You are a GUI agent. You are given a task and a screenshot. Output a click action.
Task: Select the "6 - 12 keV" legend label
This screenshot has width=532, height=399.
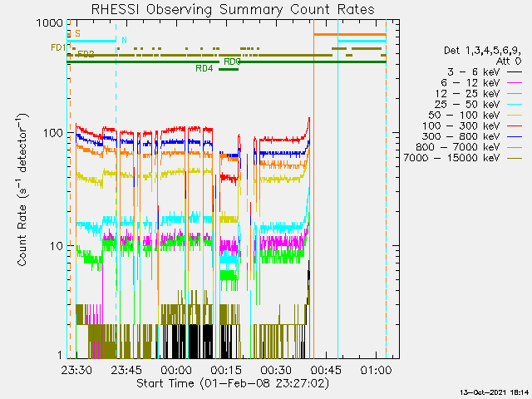point(470,83)
